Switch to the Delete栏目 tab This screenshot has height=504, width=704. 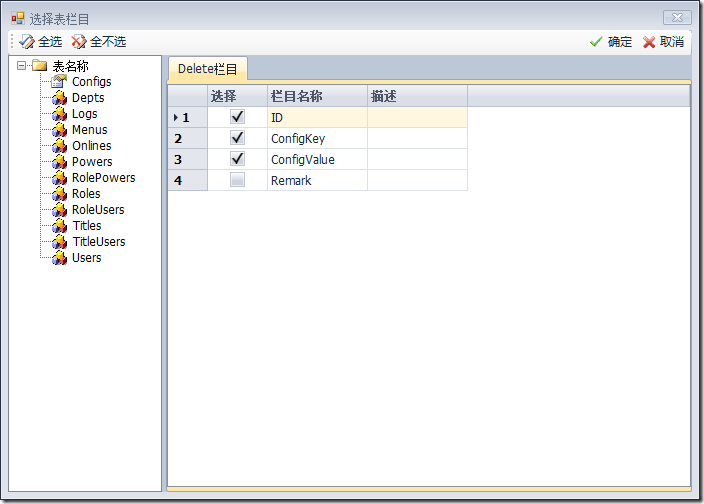(x=207, y=69)
